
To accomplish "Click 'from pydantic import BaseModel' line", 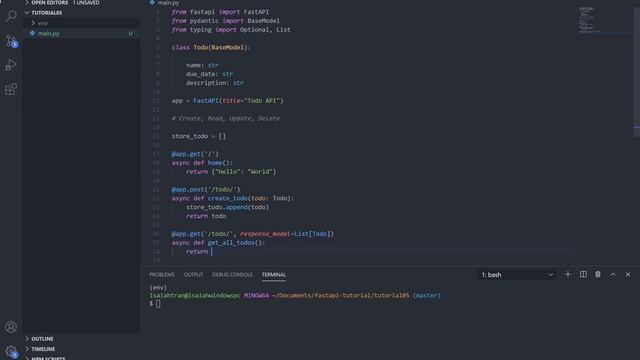I will (226, 21).
